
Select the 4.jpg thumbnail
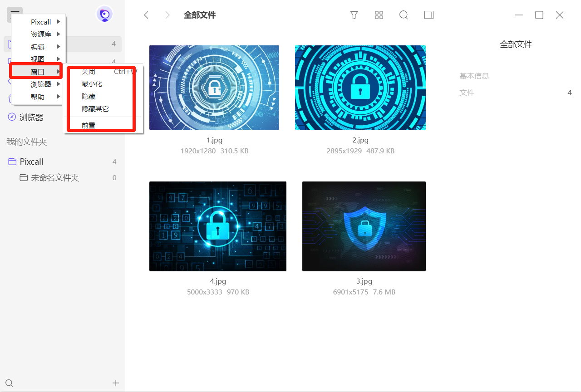click(218, 226)
